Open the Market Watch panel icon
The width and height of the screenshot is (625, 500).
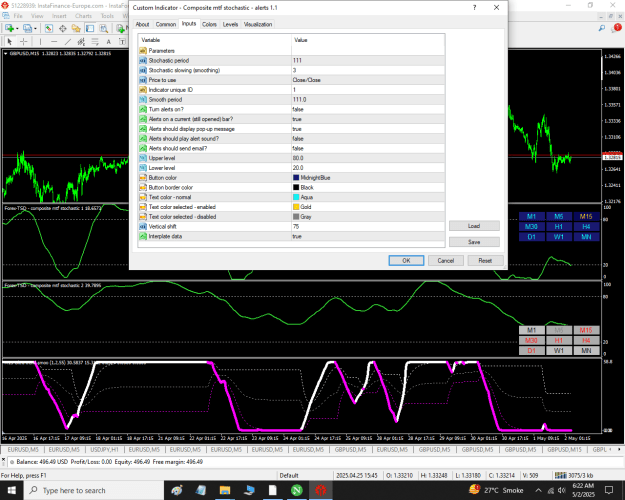[x=49, y=28]
